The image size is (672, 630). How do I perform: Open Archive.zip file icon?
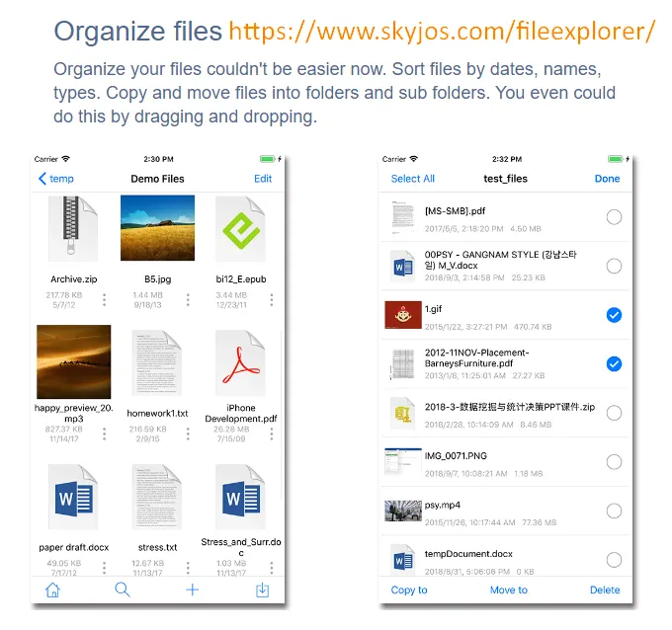tap(73, 228)
